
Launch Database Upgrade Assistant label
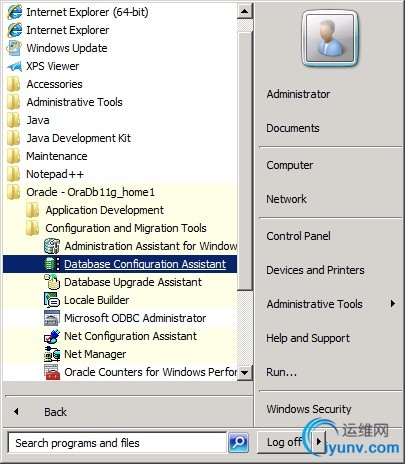pos(133,282)
